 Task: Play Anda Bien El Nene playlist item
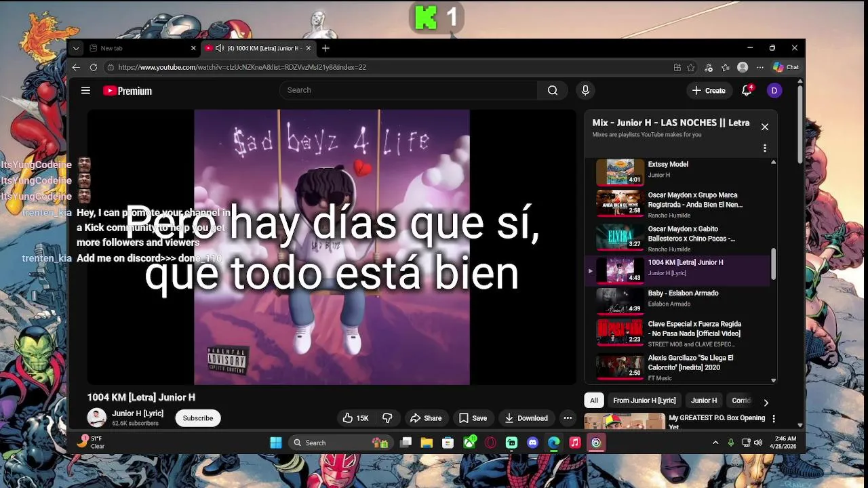click(x=678, y=205)
